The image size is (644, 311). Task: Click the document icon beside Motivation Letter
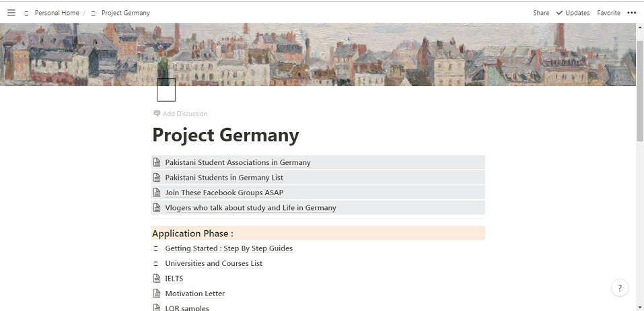157,293
